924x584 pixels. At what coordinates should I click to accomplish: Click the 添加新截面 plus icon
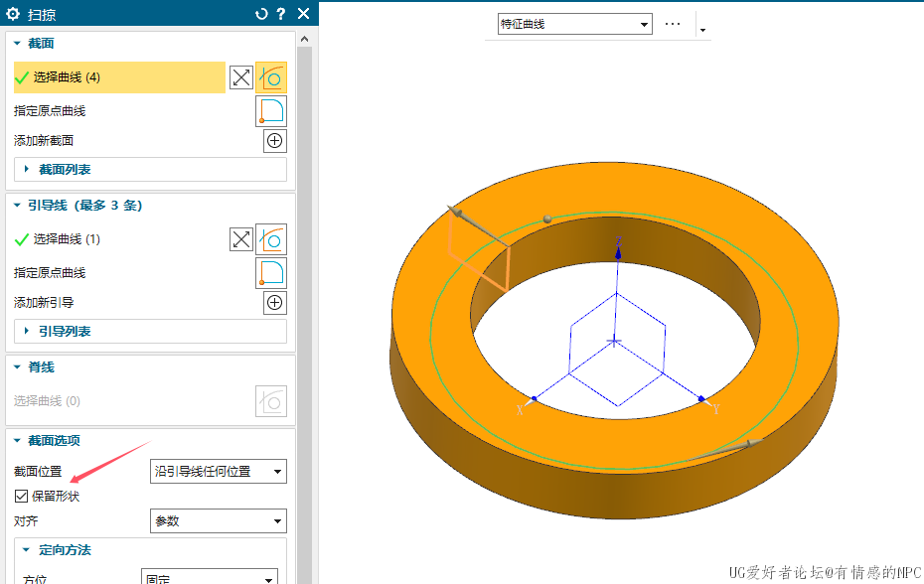pos(275,141)
